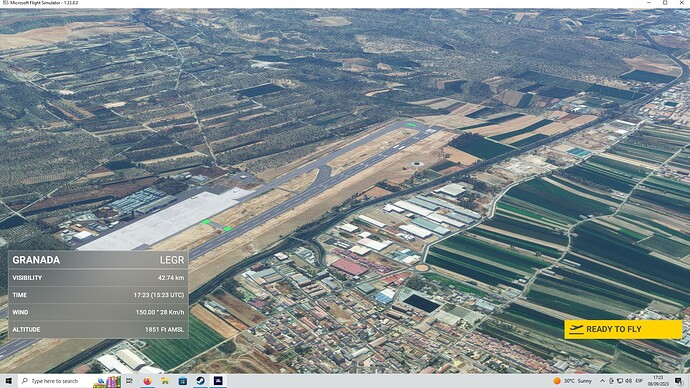
Task: Select the Flight Simulator taskbar icon
Action: [x=218, y=381]
